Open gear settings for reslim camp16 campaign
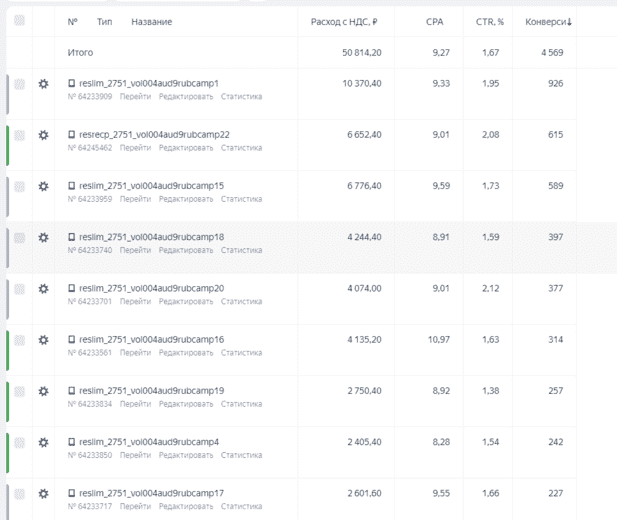 pyautogui.click(x=43, y=340)
